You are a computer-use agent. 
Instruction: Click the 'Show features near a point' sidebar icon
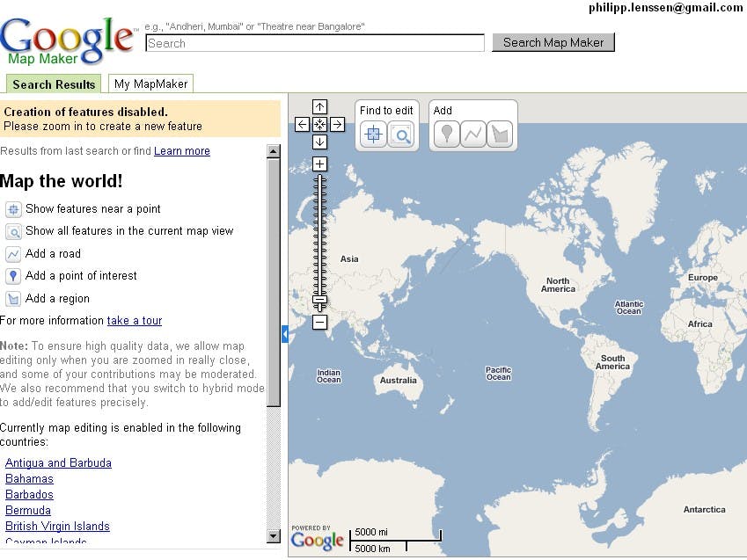pos(13,209)
